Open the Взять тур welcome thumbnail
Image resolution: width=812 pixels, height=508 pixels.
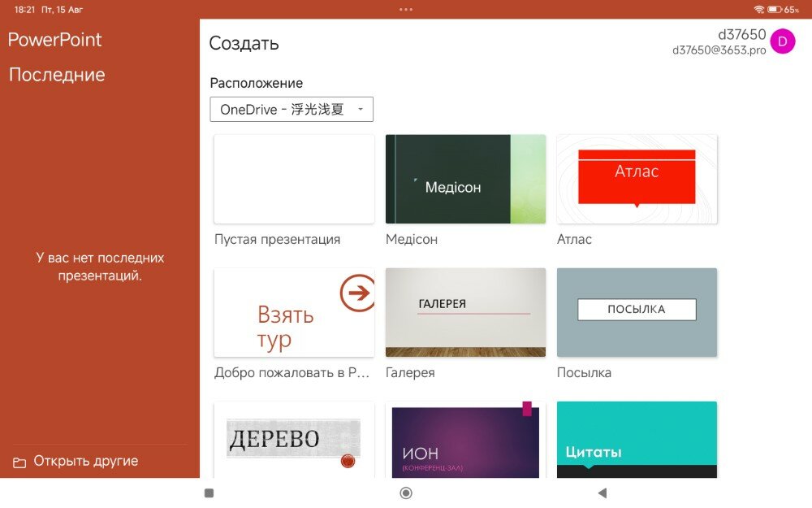[294, 312]
